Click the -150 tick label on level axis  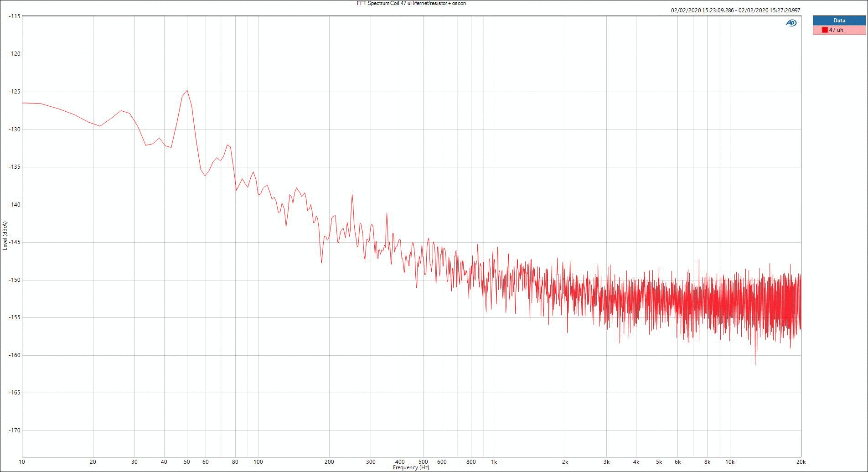click(15, 280)
